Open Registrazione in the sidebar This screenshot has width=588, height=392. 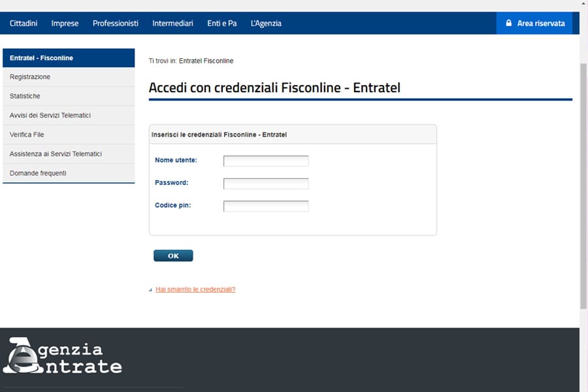point(69,77)
